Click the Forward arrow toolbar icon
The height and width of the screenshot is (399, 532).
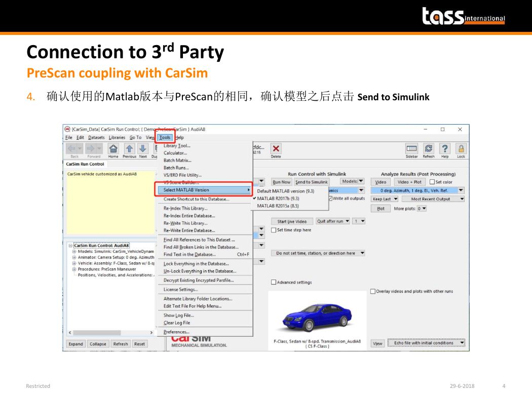94,149
